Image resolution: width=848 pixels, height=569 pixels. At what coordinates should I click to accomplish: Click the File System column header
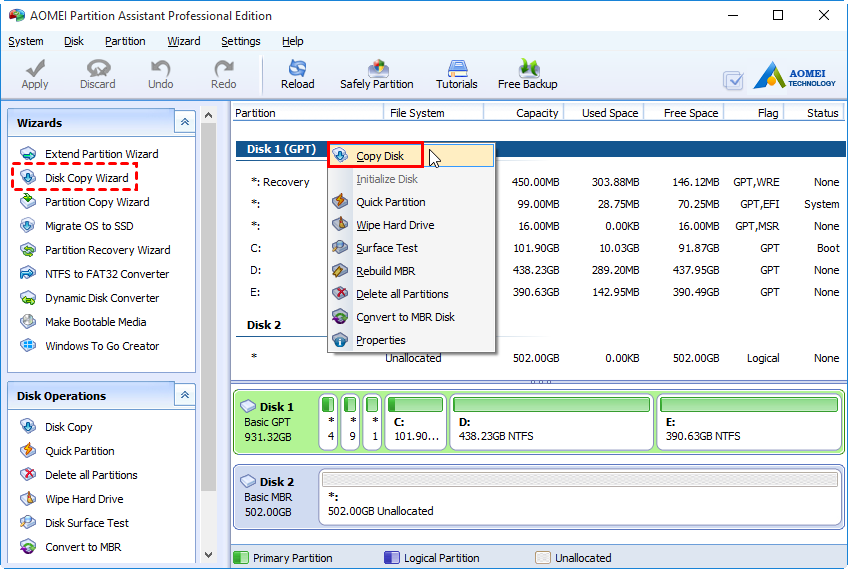click(x=433, y=113)
